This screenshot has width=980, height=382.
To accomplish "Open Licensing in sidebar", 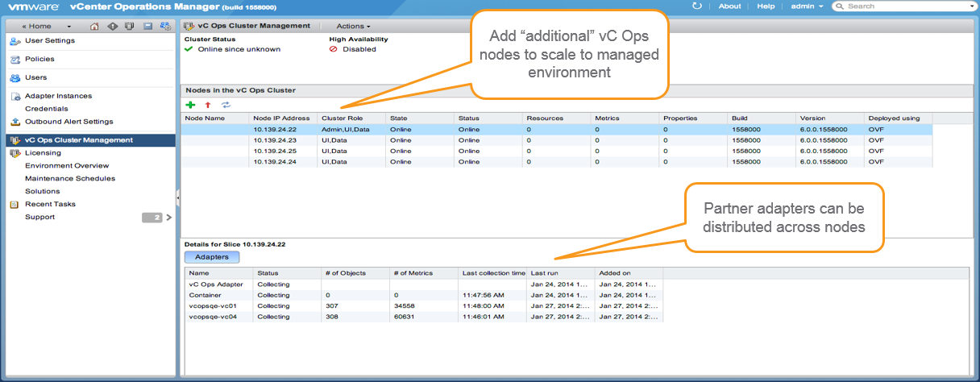I will point(43,152).
